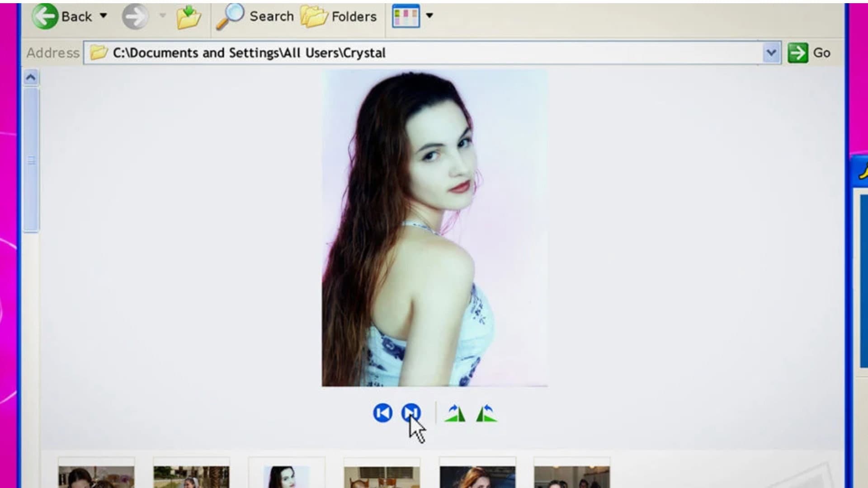Click the Search magnifying glass icon
Screen dimensions: 868x488
pyautogui.click(x=231, y=15)
